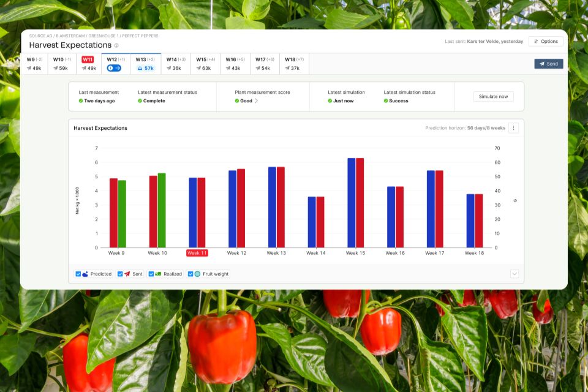
Task: Click the info icon beside Harvest Expectations title
Action: (116, 45)
